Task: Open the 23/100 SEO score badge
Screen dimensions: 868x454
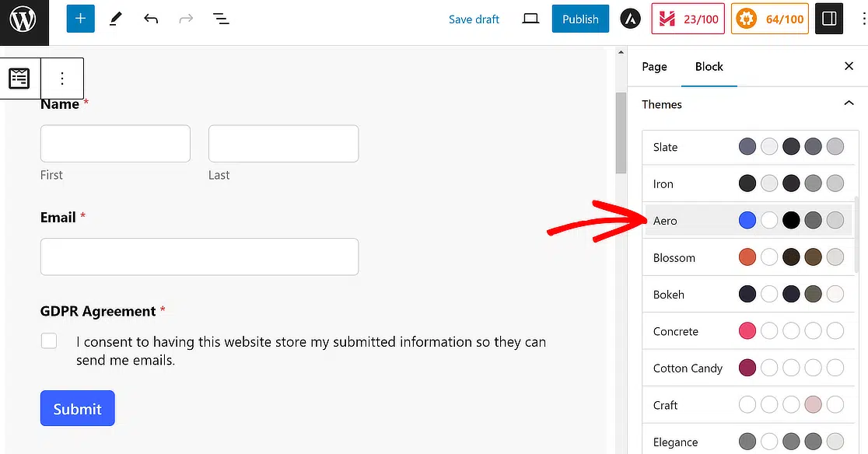Action: pos(688,19)
